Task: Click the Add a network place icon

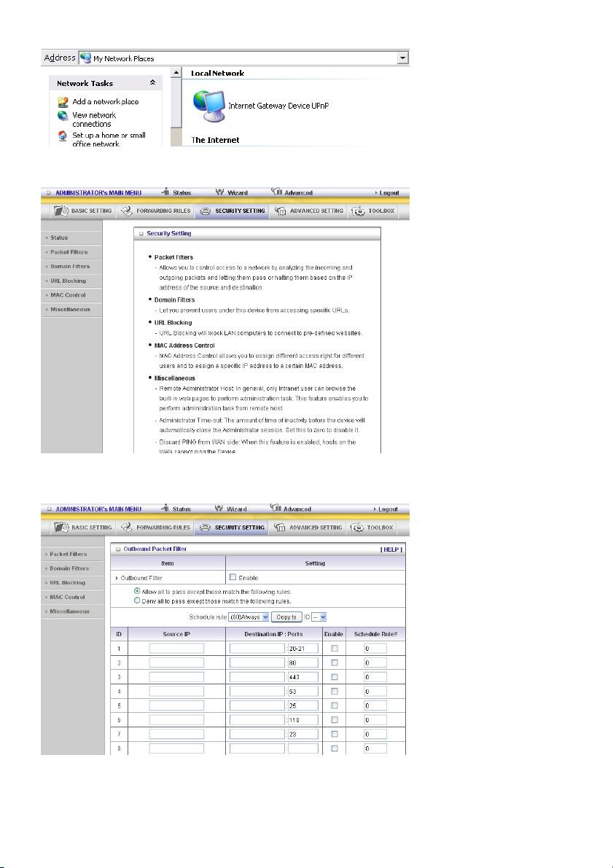Action: pyautogui.click(x=63, y=102)
